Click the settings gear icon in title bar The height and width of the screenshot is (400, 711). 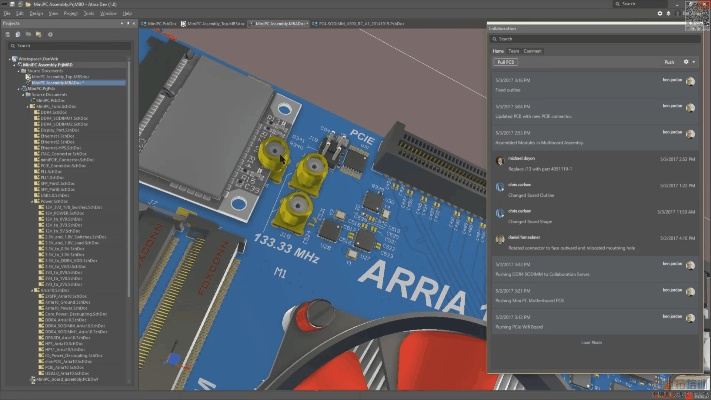pyautogui.click(x=660, y=13)
